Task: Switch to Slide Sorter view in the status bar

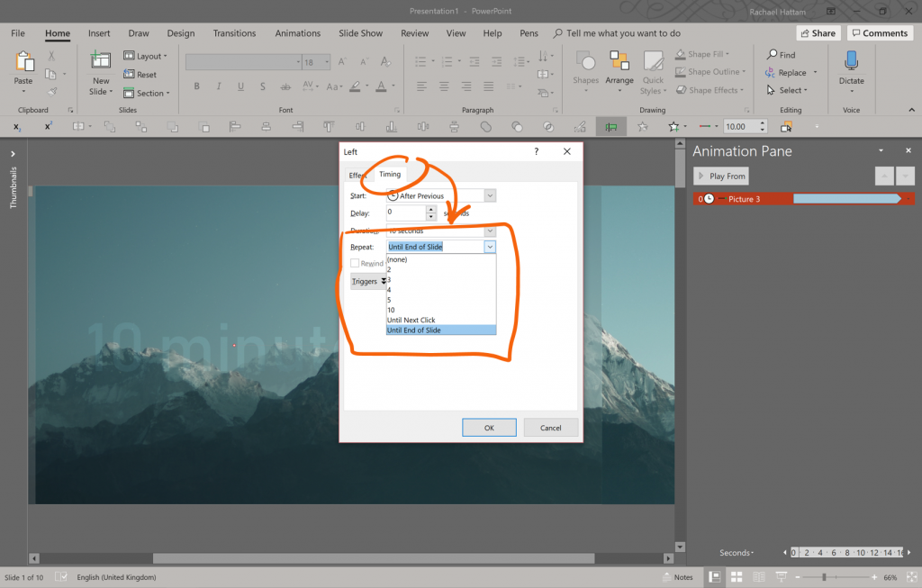Action: (x=736, y=576)
